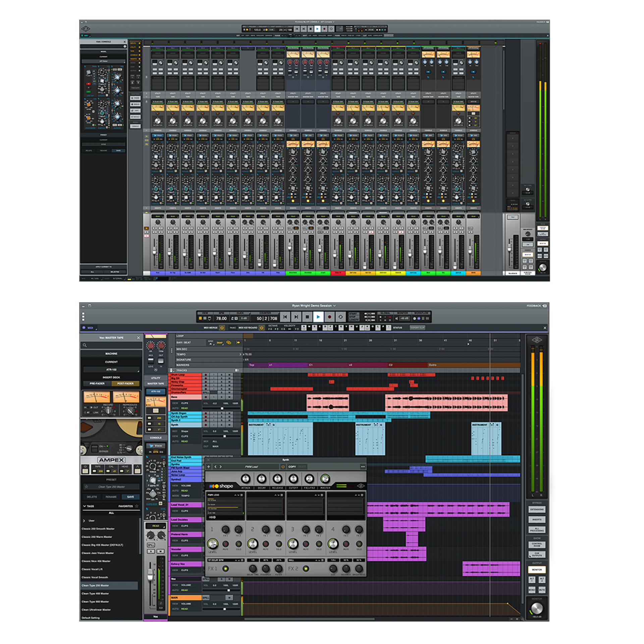
Task: Click the MASTER TAPE section header
Action: point(156,384)
